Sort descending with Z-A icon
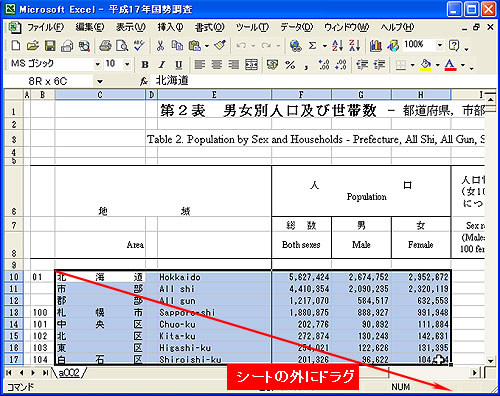500x396 pixels. [355, 45]
